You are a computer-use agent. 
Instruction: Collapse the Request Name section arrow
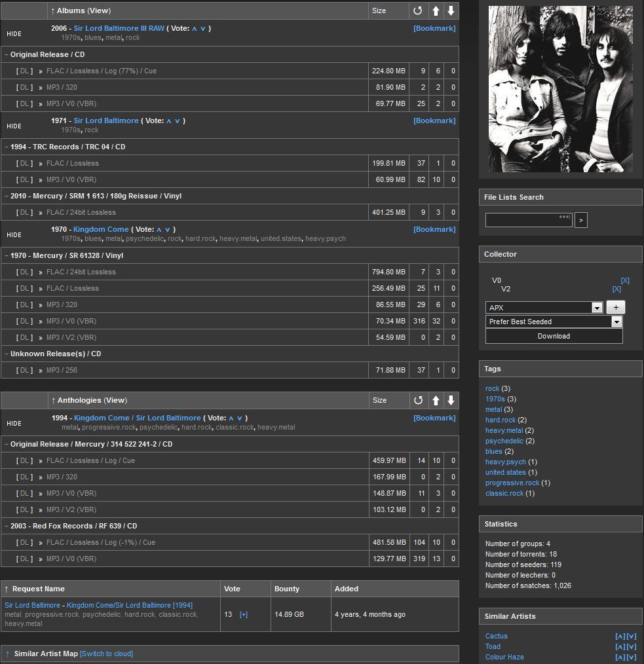7,589
